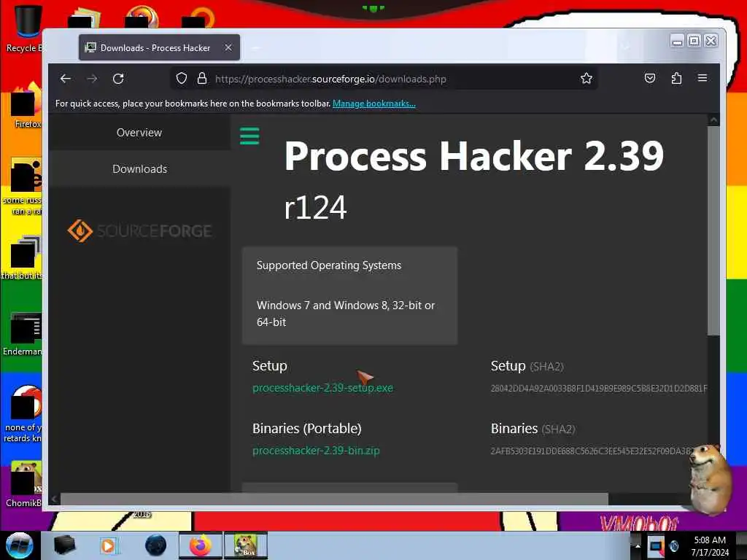Click the vertical page scrollbar thumb
This screenshot has width=747, height=560.
713,230
